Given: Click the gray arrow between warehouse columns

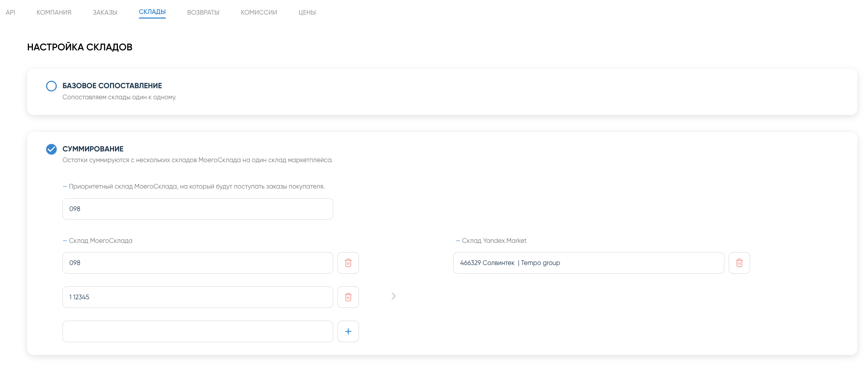Looking at the screenshot, I should 393,296.
